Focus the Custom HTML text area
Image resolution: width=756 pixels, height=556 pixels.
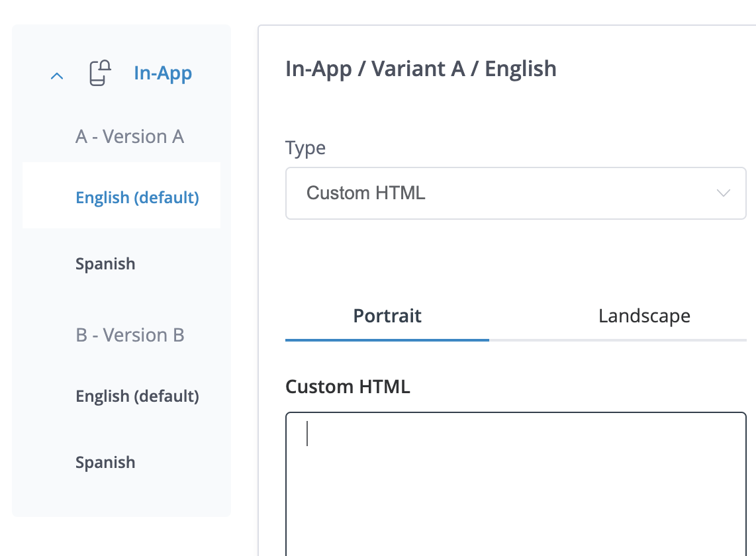516,483
